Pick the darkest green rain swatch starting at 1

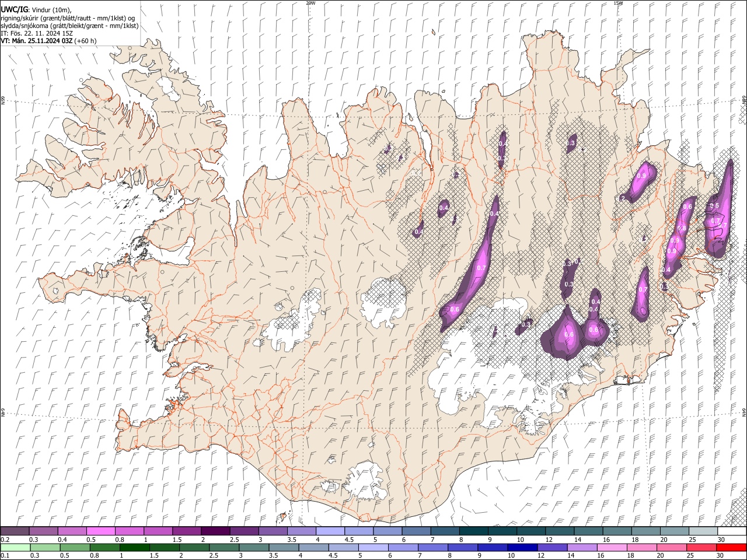click(x=135, y=548)
